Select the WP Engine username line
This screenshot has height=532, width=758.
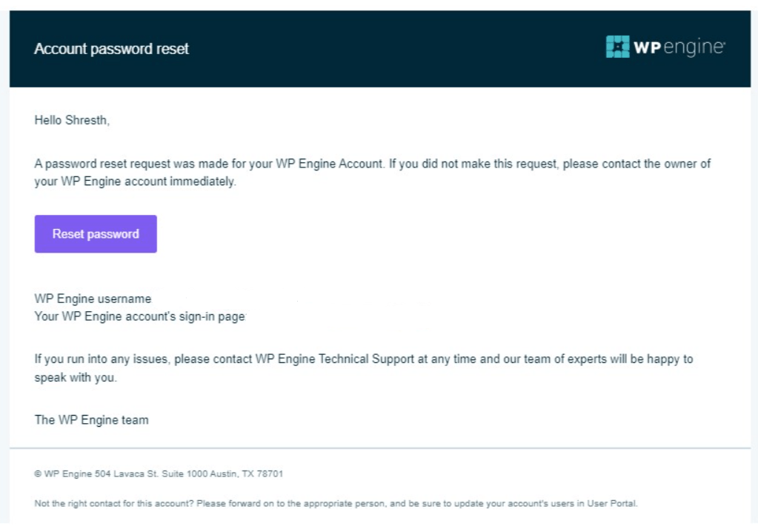92,299
